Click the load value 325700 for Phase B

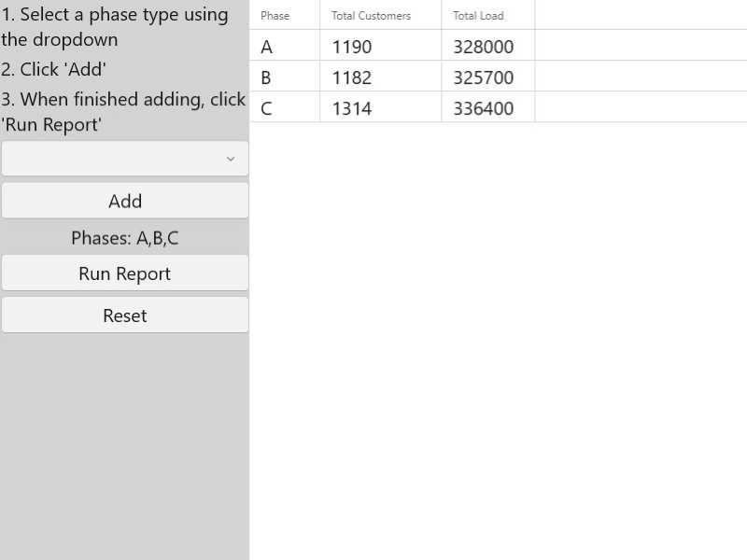tap(486, 77)
